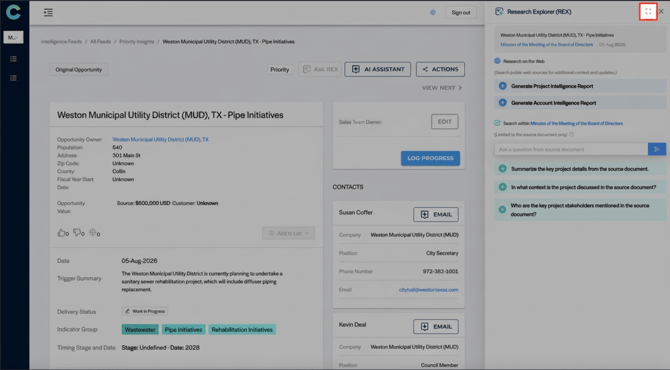Viewport: 670px width, 370px height.
Task: Click the 05-Aug-2026 date value
Action: pyautogui.click(x=139, y=261)
